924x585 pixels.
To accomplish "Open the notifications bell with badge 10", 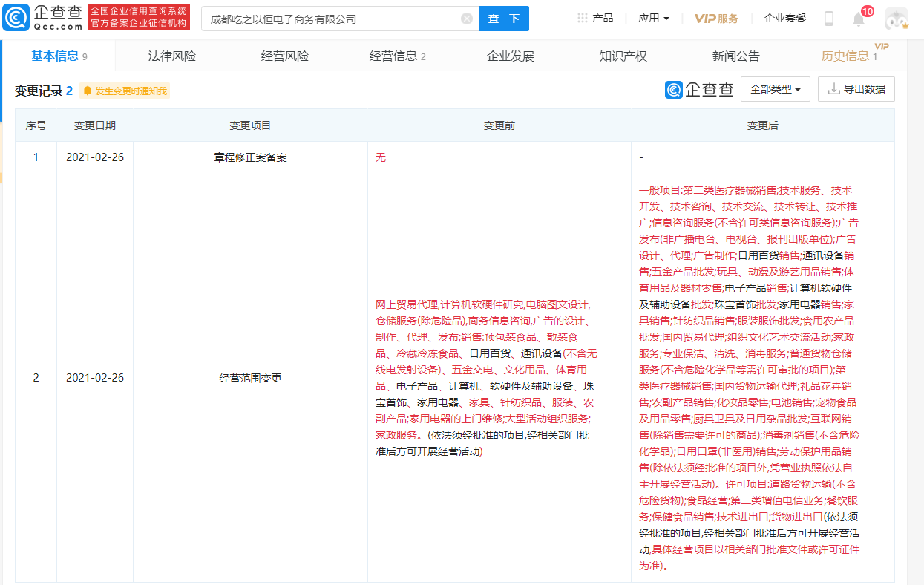I will coord(859,19).
